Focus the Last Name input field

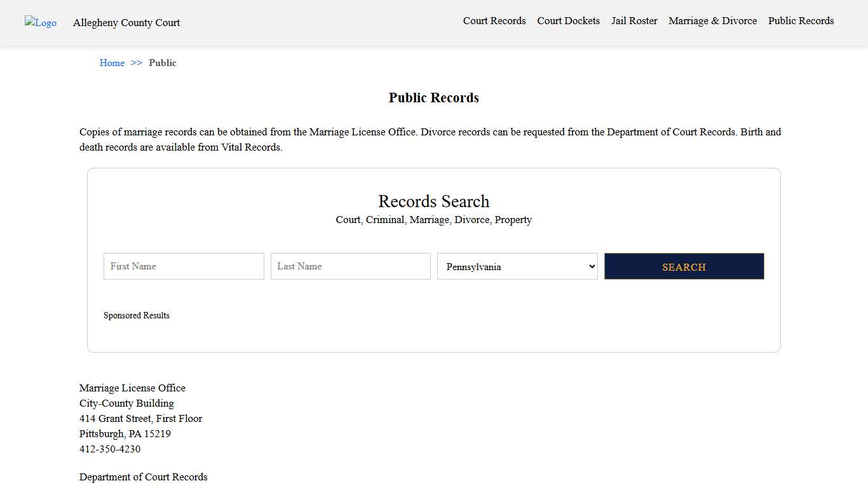tap(350, 266)
